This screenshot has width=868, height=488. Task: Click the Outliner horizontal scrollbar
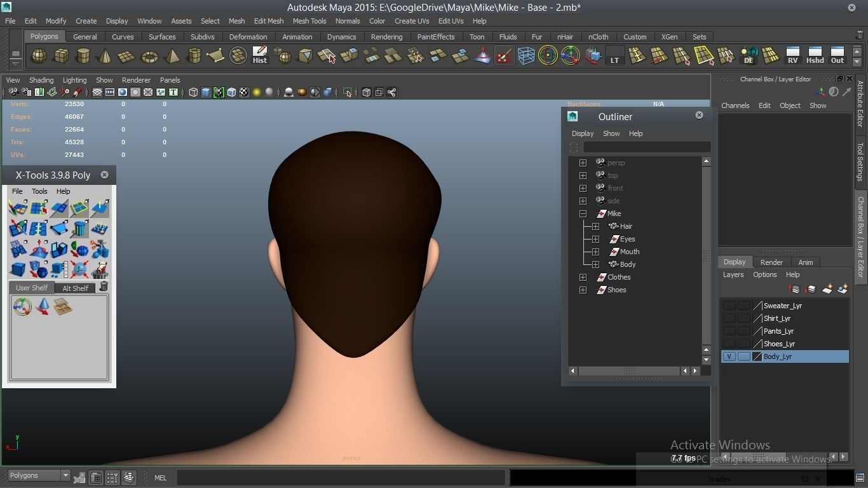(x=628, y=370)
